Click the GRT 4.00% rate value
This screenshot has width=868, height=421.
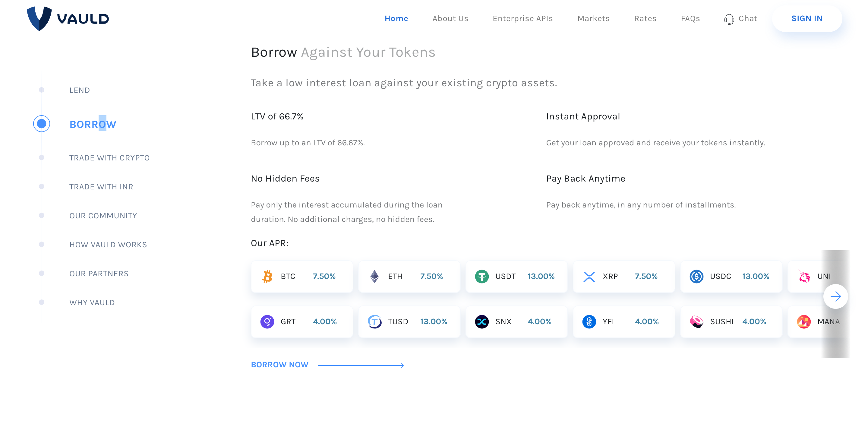click(x=325, y=321)
